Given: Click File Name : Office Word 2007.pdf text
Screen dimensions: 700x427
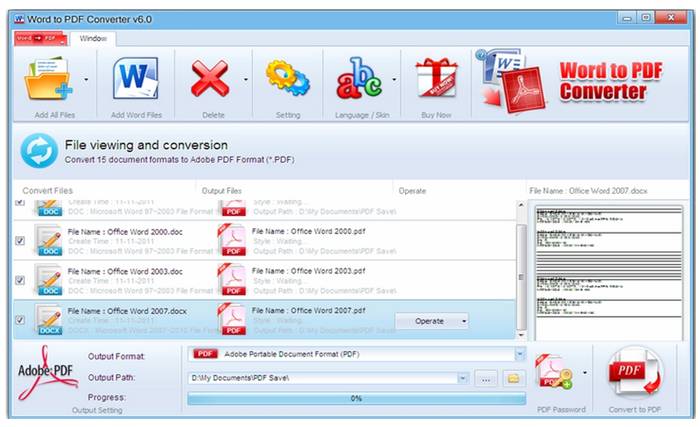Looking at the screenshot, I should 308,310.
